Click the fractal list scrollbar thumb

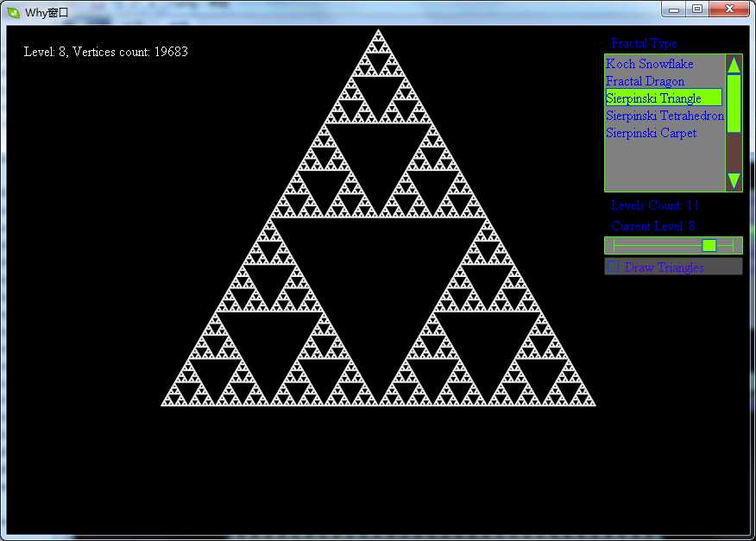pos(734,104)
